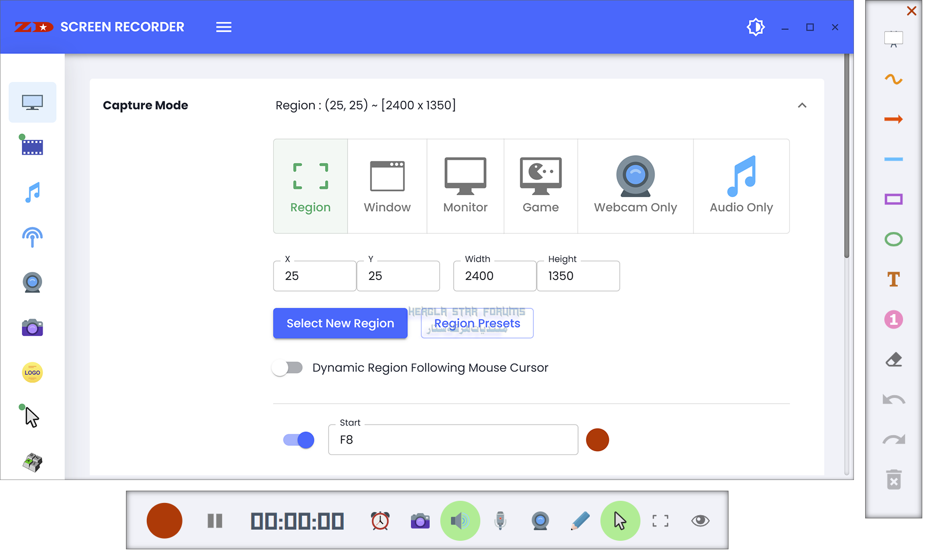This screenshot has width=934, height=560.
Task: Open the scheduled recording alarm clock
Action: [x=380, y=521]
